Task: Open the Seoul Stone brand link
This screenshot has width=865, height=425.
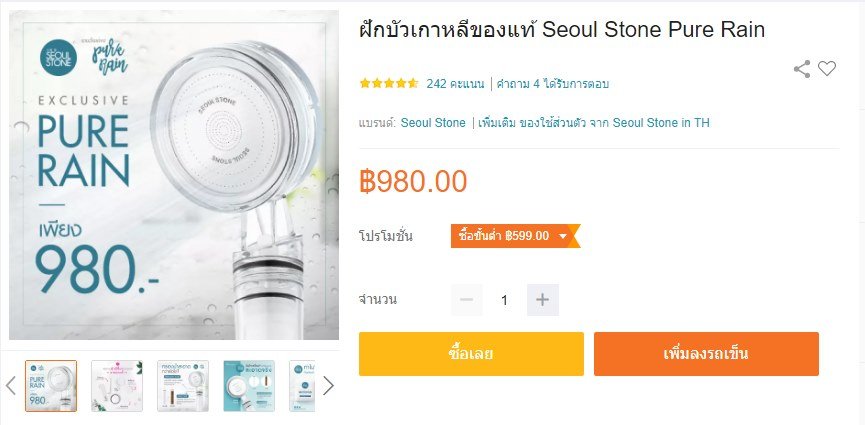Action: coord(433,123)
